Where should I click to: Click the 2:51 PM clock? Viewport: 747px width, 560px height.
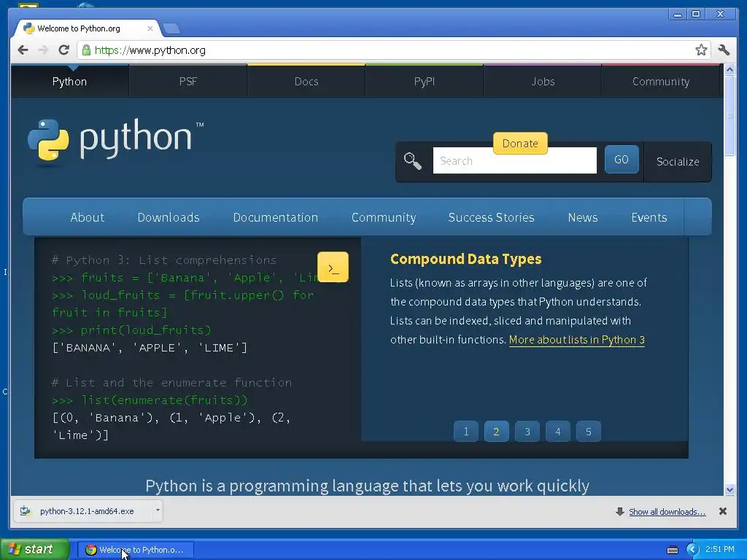(720, 549)
